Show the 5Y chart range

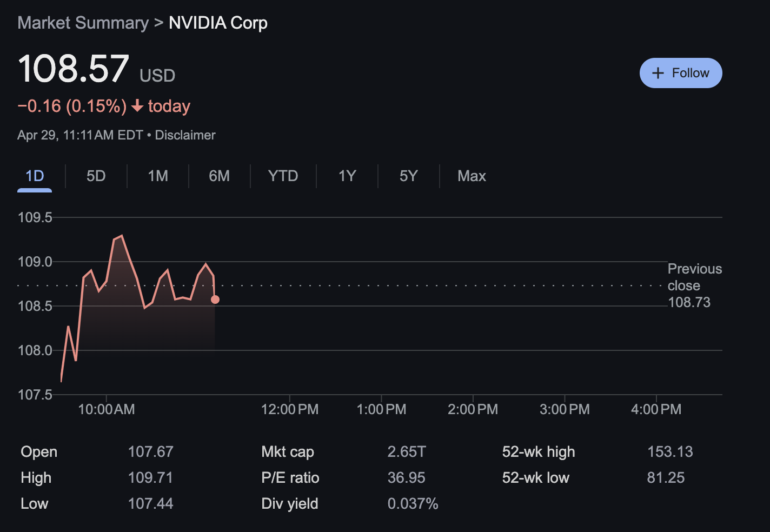tap(409, 176)
